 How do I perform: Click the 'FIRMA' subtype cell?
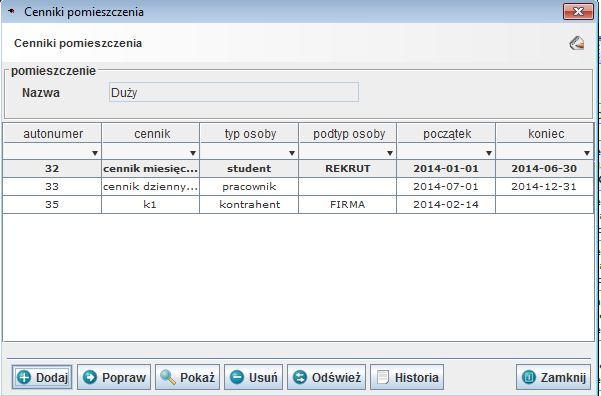[348, 205]
